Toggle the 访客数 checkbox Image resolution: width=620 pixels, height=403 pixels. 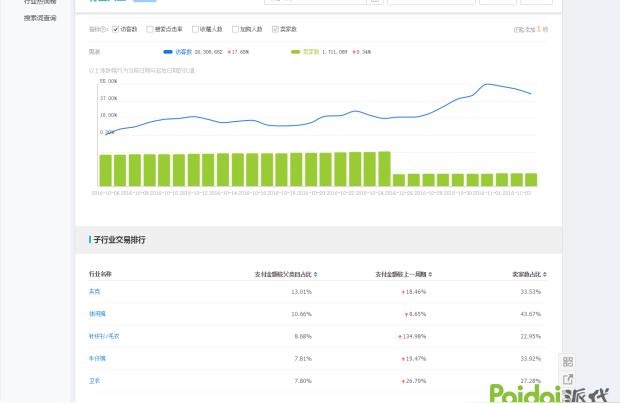(x=115, y=29)
